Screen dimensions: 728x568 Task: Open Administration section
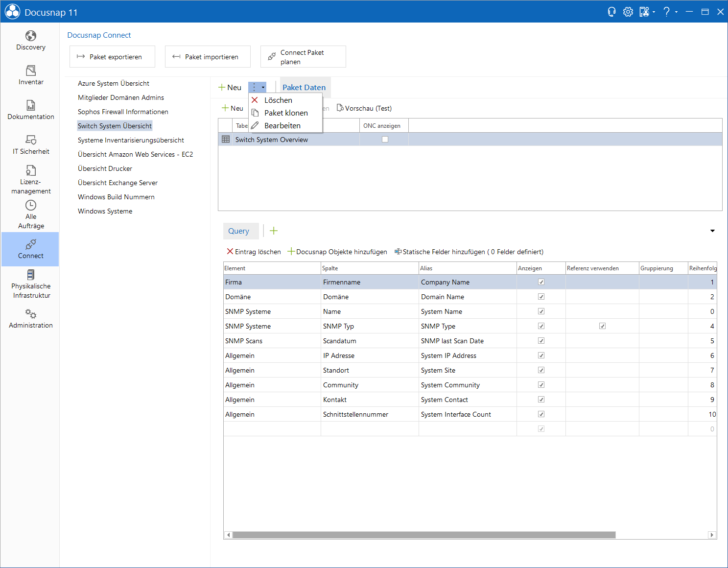(x=30, y=319)
